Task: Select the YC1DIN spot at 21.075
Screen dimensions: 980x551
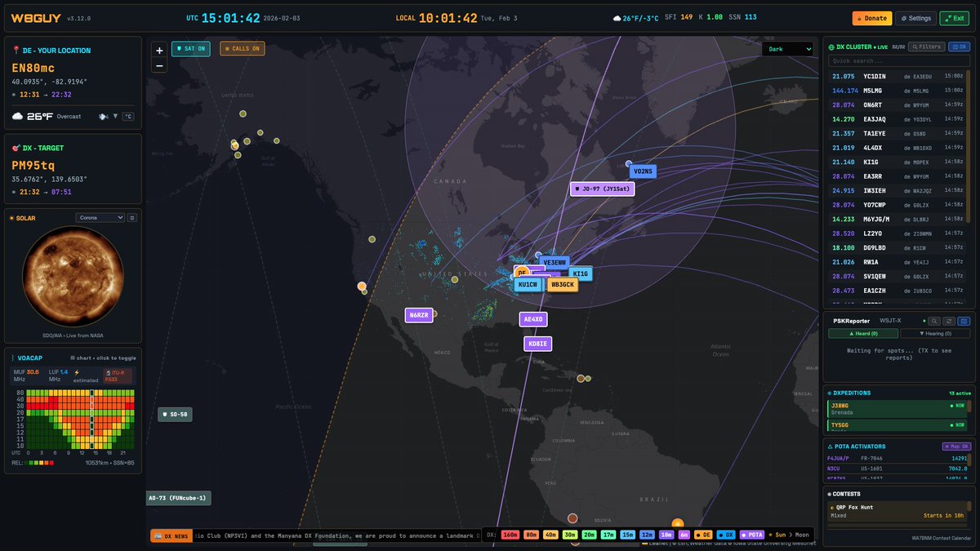Action: point(897,76)
